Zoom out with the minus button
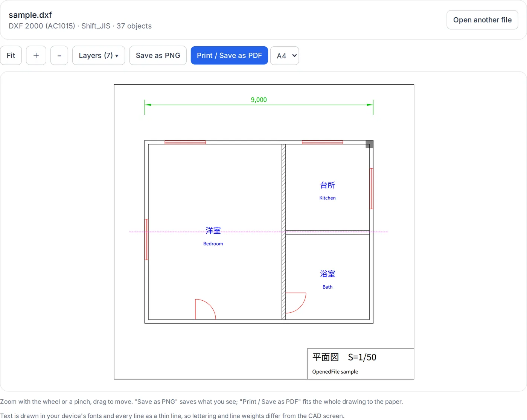 click(x=59, y=55)
